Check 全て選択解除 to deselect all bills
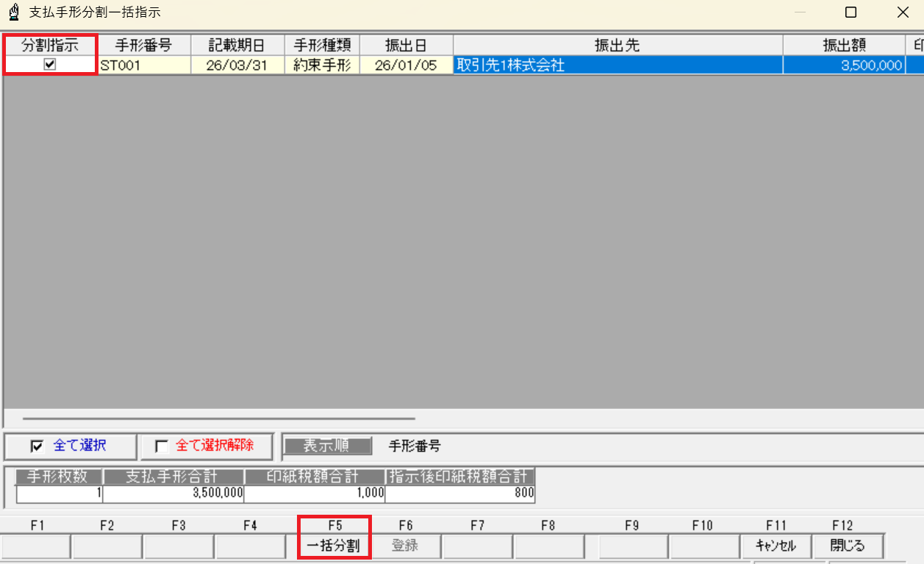 click(x=160, y=446)
